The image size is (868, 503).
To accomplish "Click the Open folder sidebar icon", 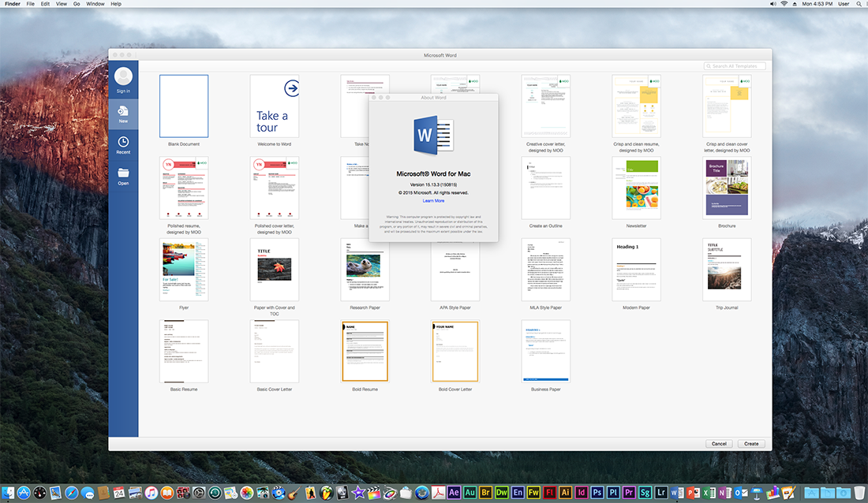I will pyautogui.click(x=123, y=176).
